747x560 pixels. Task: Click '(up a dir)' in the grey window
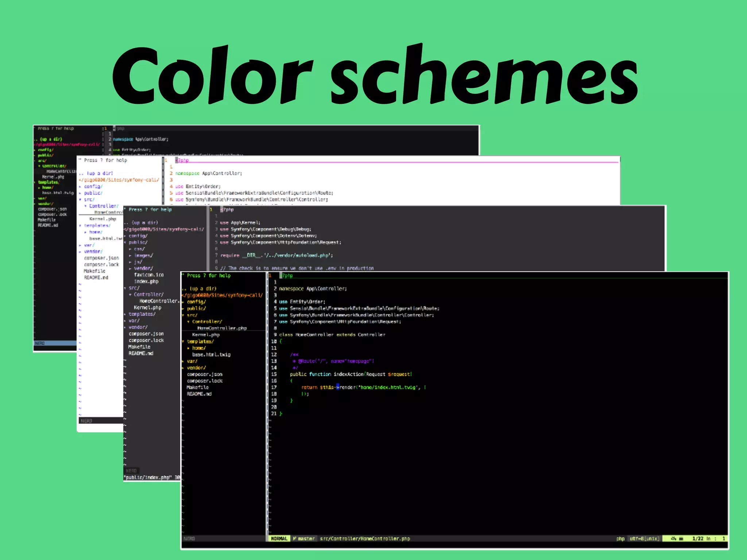[145, 223]
